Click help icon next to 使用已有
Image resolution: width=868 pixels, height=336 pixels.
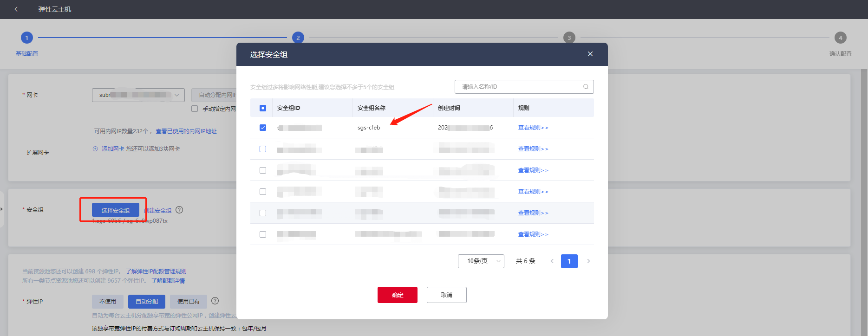pyautogui.click(x=215, y=301)
